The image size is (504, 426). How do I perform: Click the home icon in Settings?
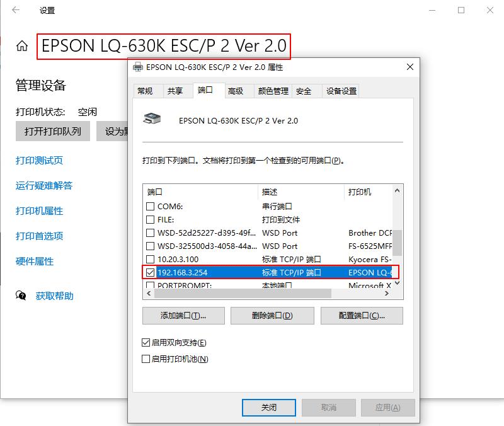(x=22, y=45)
